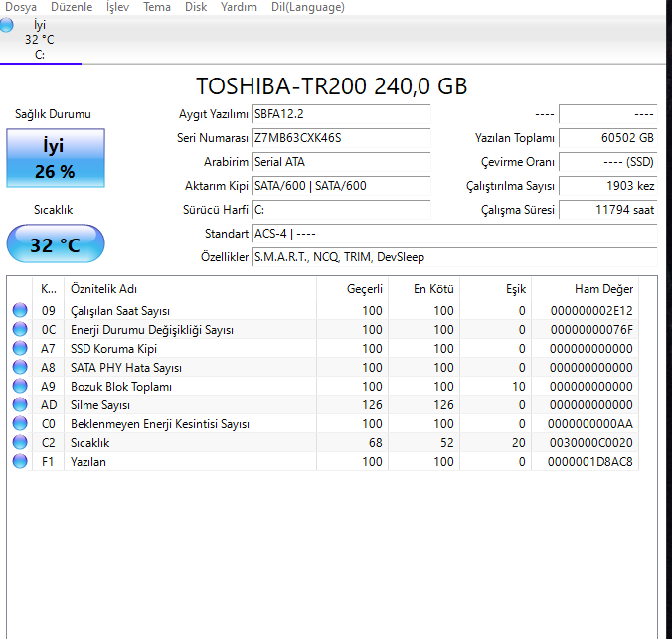672x639 pixels.
Task: Click the Öznitelik Adı column header
Action: coord(190,289)
